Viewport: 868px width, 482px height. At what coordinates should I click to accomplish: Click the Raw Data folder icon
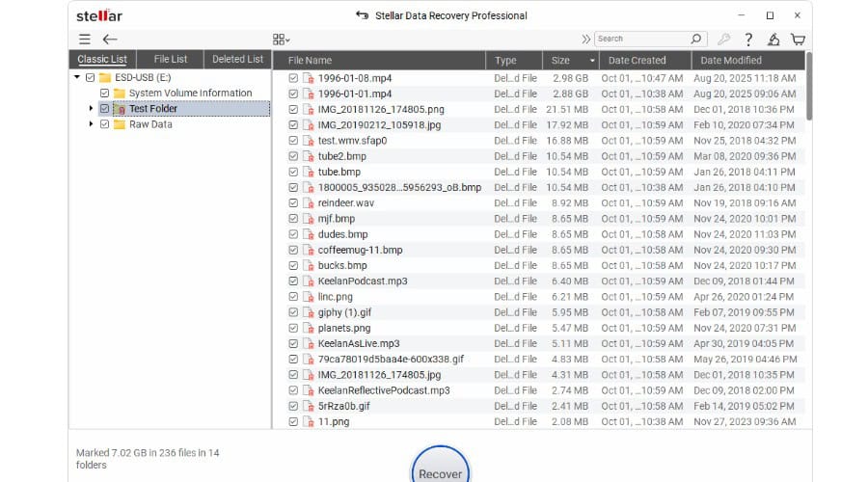pyautogui.click(x=119, y=124)
